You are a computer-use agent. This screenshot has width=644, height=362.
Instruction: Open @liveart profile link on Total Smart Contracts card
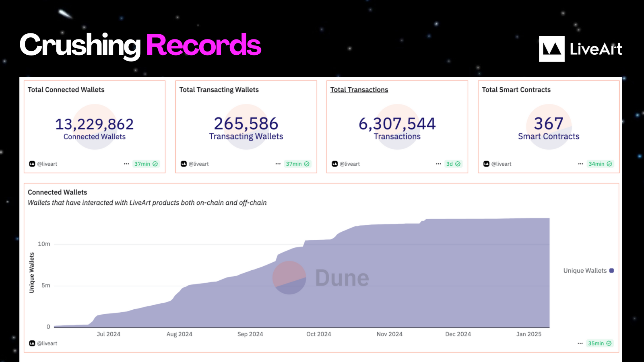pos(502,164)
